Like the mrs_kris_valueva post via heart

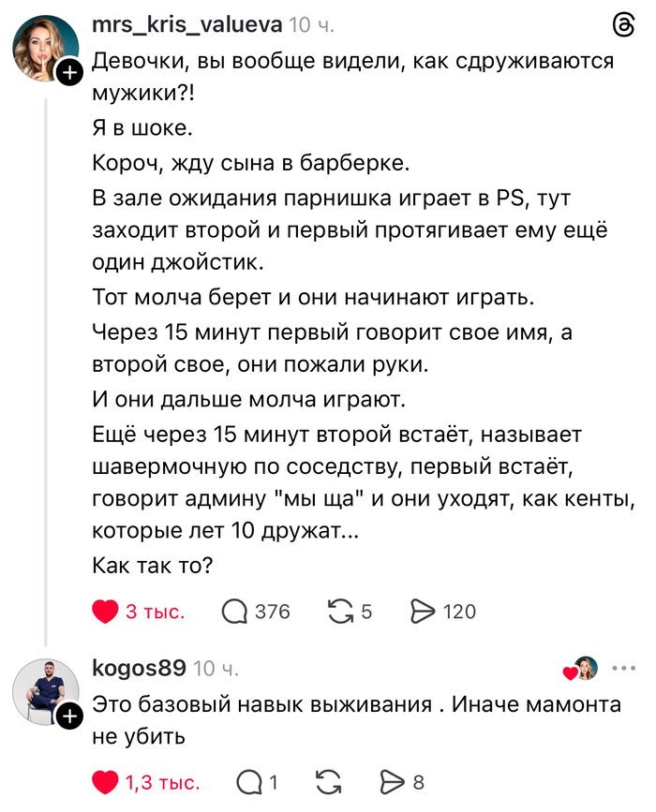tap(106, 612)
